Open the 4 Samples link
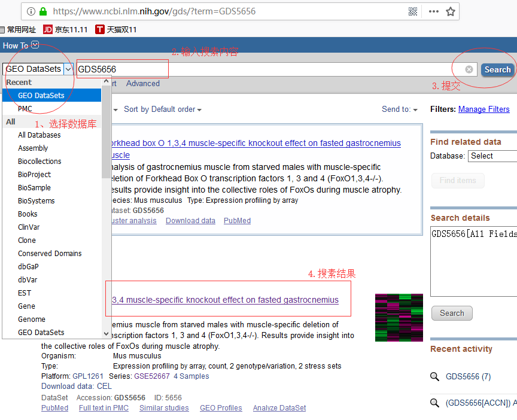 (191, 376)
